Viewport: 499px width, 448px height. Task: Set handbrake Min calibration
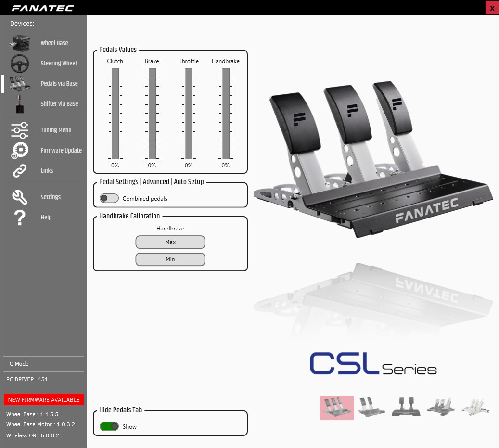pos(170,259)
